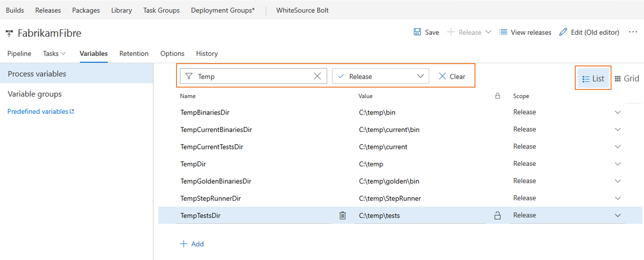This screenshot has width=644, height=260.
Task: Open Edit (Old editor)
Action: point(589,32)
